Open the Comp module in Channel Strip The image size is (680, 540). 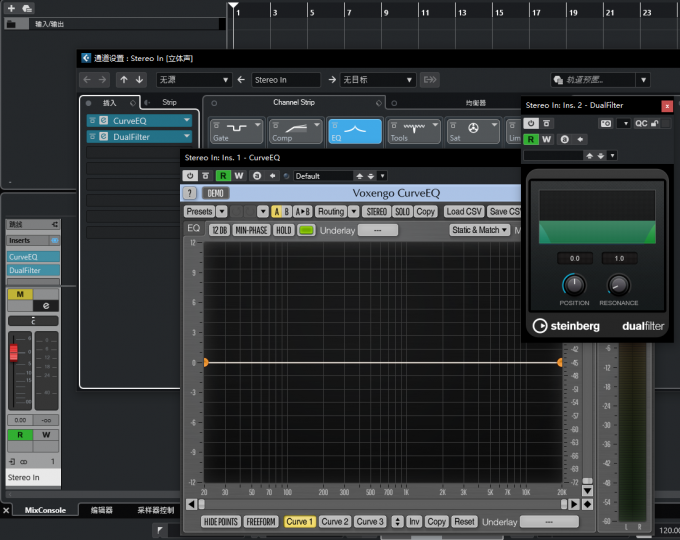coord(295,131)
